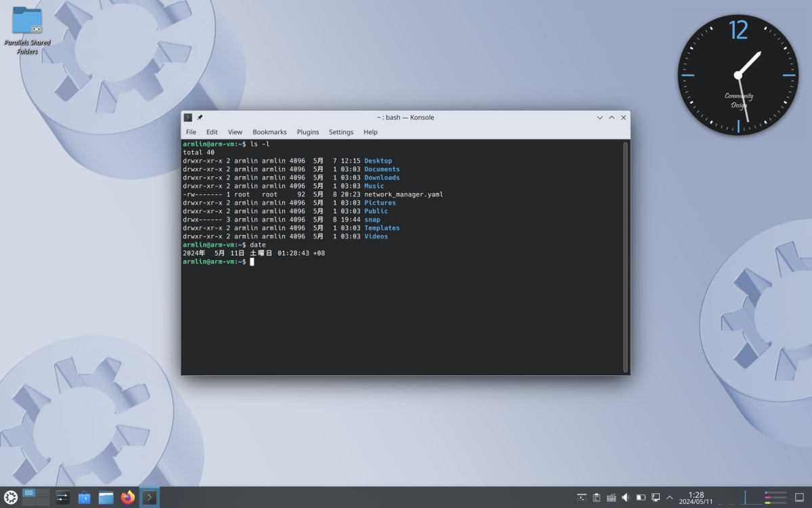
Task: Open the Help menu in Konsole
Action: pos(370,132)
